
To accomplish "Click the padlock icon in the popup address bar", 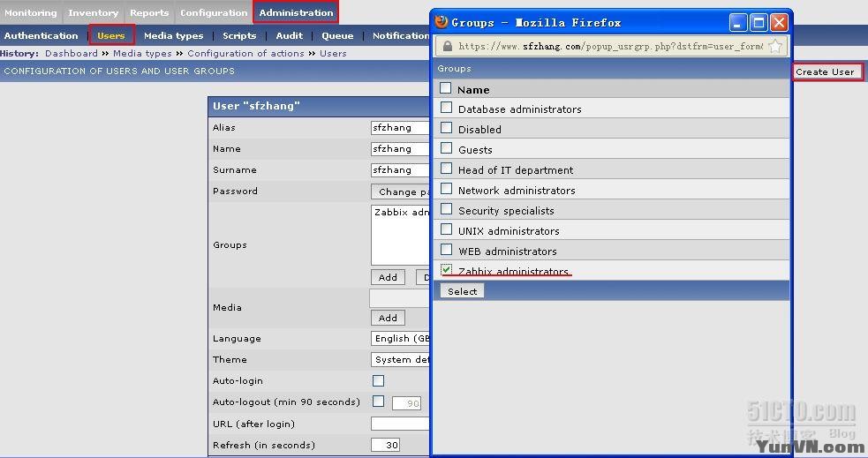I will click(448, 46).
